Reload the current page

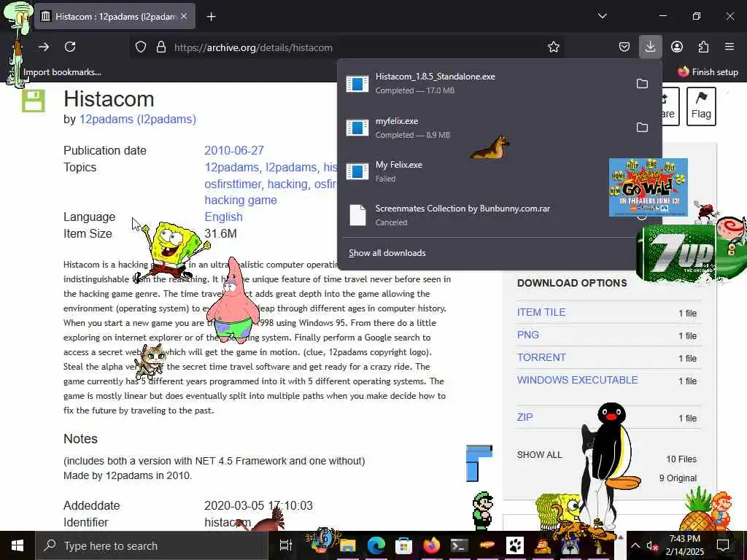pos(70,47)
